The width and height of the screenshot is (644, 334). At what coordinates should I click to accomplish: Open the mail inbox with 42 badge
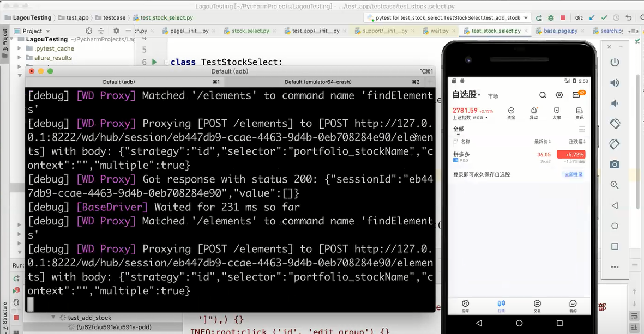click(577, 94)
